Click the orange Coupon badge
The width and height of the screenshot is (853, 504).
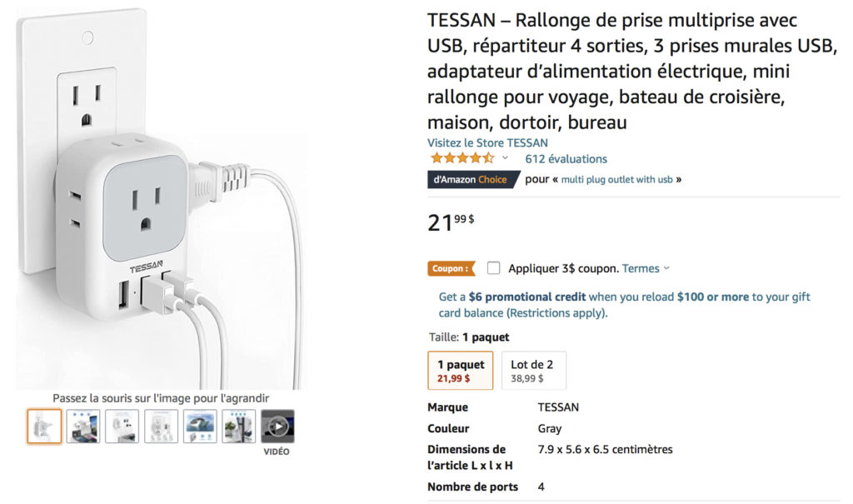pyautogui.click(x=451, y=268)
